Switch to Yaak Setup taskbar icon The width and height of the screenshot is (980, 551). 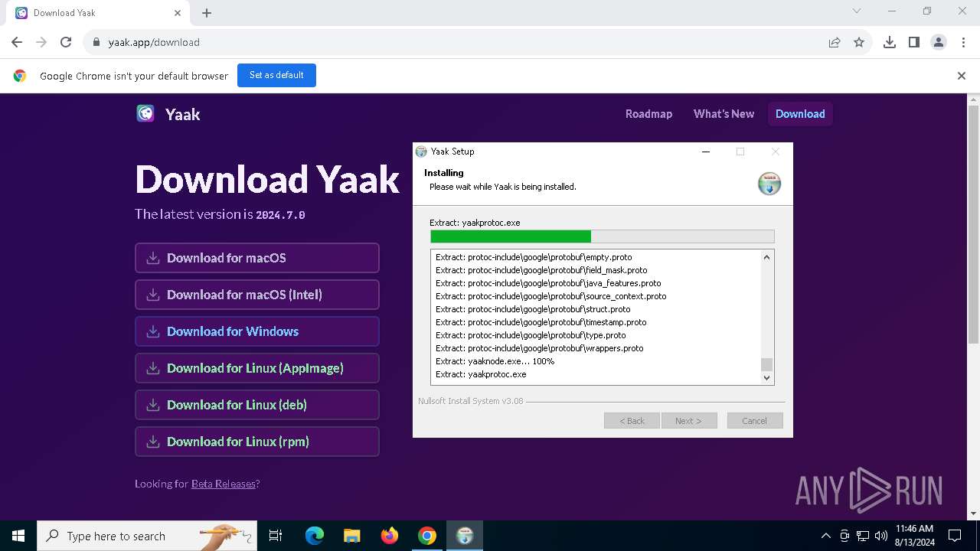[465, 536]
